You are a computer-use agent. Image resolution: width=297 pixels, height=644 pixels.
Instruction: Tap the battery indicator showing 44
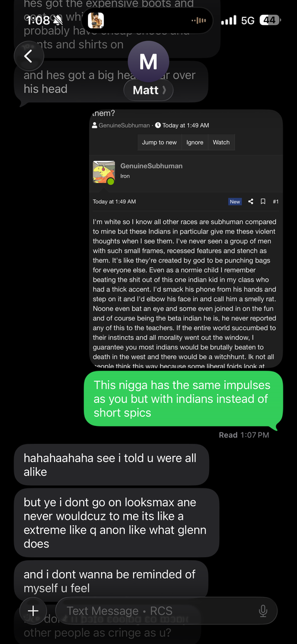pos(270,20)
